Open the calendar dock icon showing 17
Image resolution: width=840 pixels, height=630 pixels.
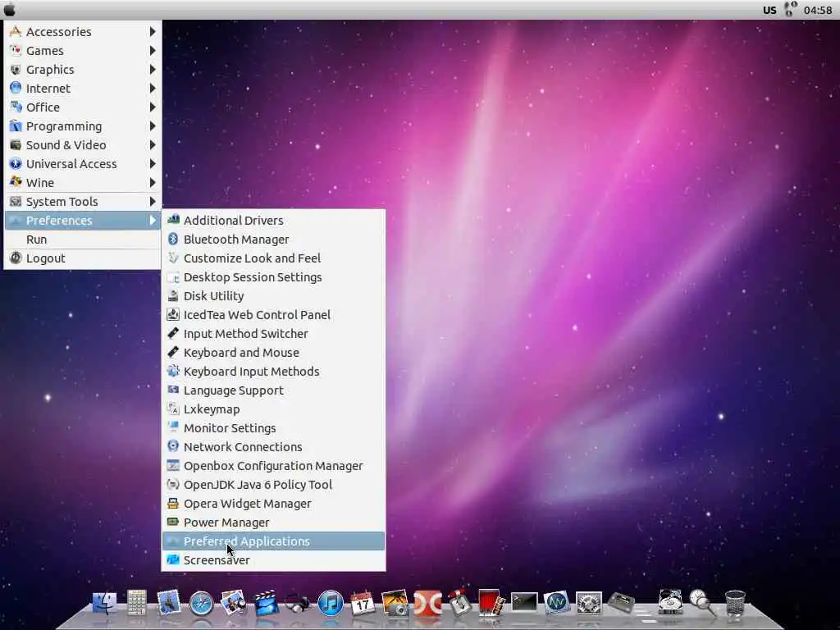[x=363, y=603]
